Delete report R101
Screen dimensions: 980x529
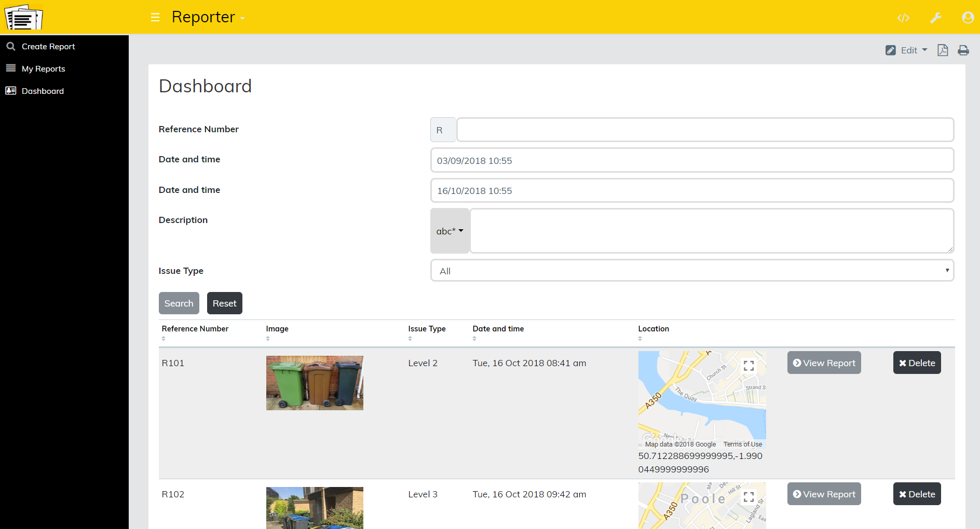(917, 363)
